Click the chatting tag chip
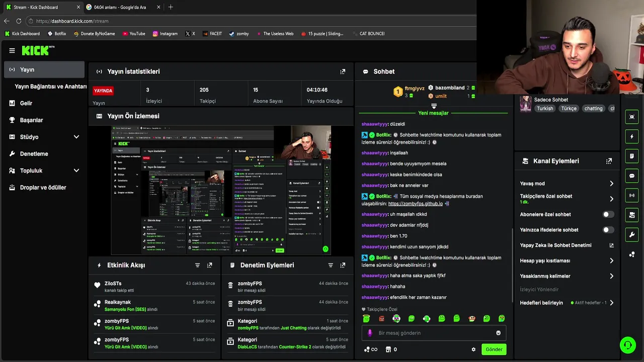 coord(593,109)
